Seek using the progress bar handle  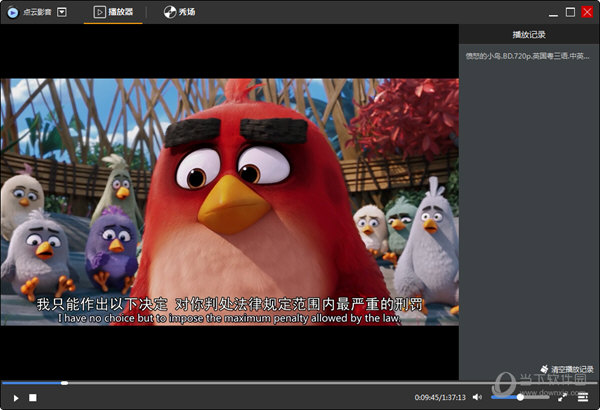[x=65, y=383]
